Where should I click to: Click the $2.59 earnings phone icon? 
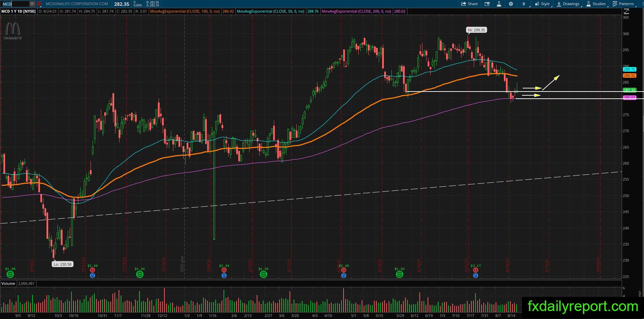pyautogui.click(x=224, y=270)
